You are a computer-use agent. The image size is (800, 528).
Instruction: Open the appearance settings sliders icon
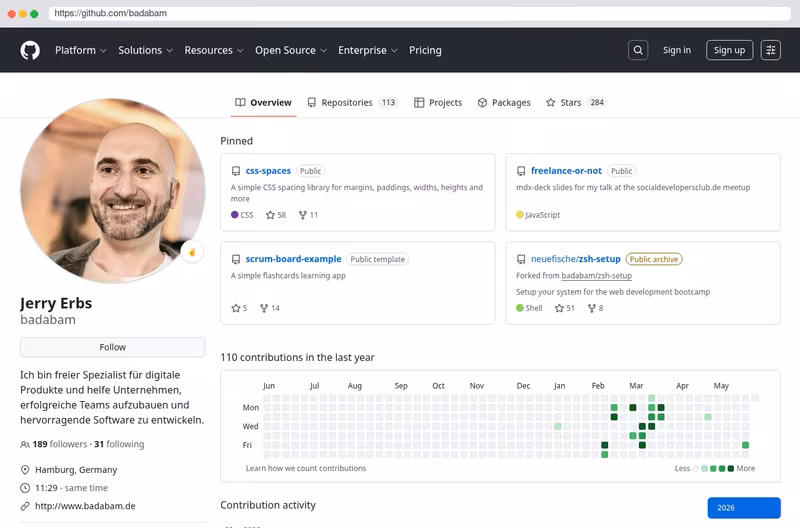click(x=770, y=50)
